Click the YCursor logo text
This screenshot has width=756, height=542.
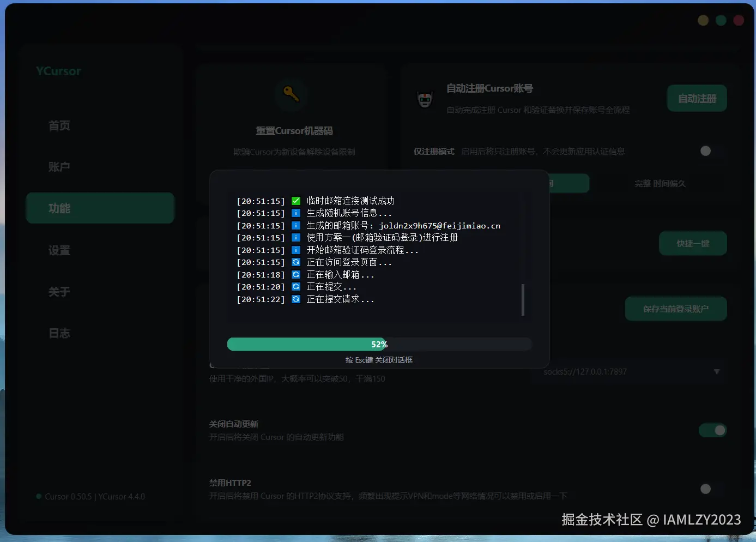58,71
